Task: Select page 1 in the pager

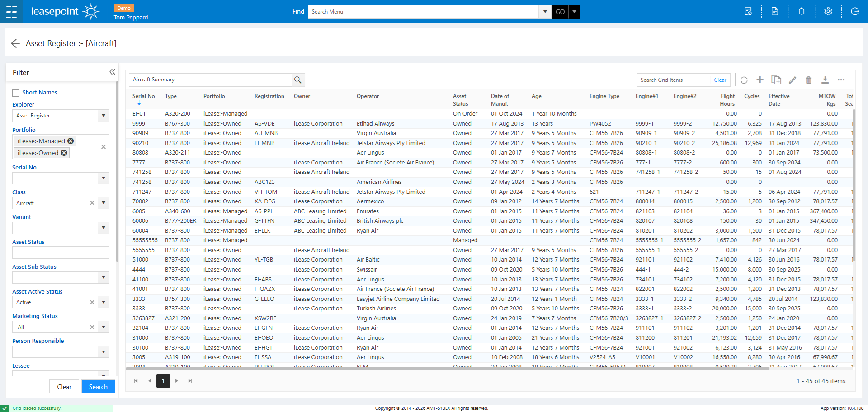Action: coord(163,381)
